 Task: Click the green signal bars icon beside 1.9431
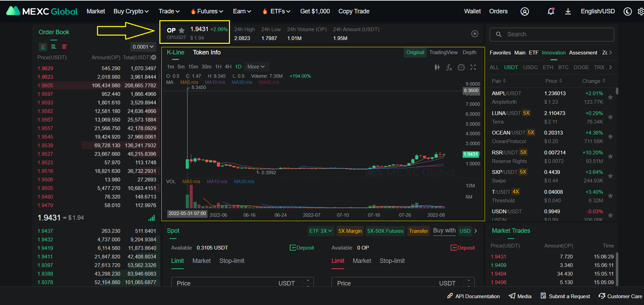click(x=151, y=218)
